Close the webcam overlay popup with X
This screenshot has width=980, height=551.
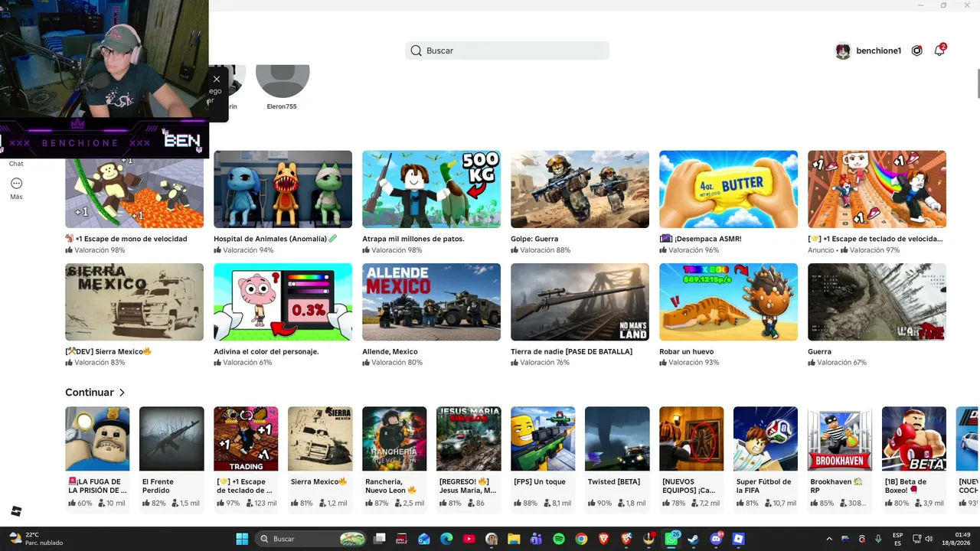click(x=217, y=79)
